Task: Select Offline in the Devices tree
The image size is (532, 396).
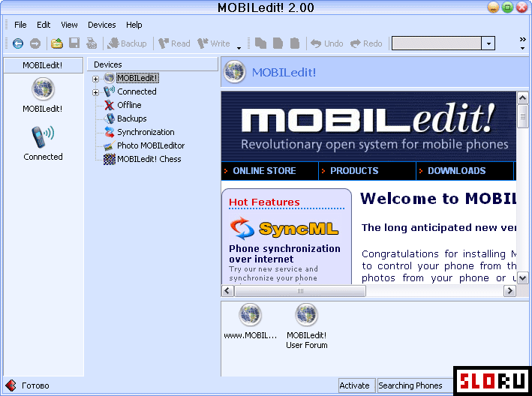Action: (x=129, y=105)
